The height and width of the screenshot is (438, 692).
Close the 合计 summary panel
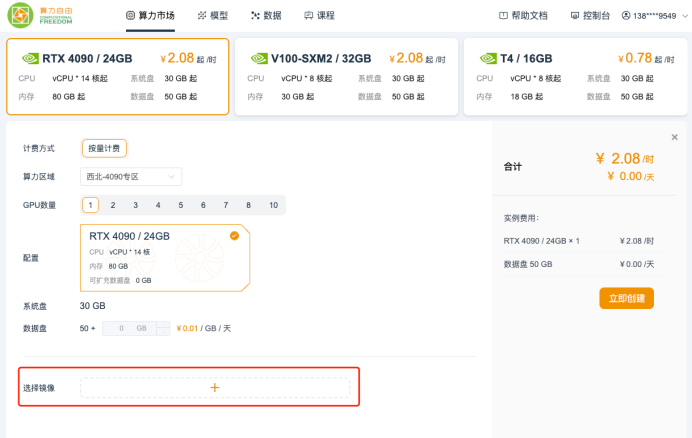[674, 137]
